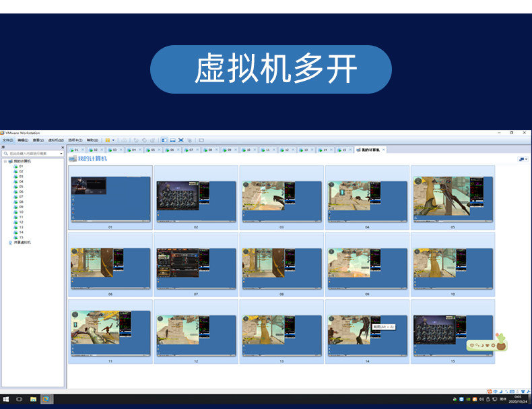Click the console view toolbar icon
The height and width of the screenshot is (409, 532).
point(201,140)
